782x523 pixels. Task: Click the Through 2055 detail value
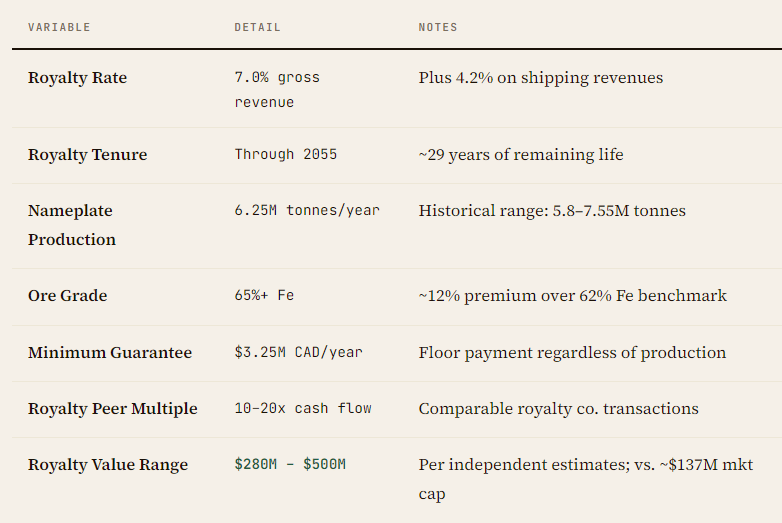click(x=285, y=155)
